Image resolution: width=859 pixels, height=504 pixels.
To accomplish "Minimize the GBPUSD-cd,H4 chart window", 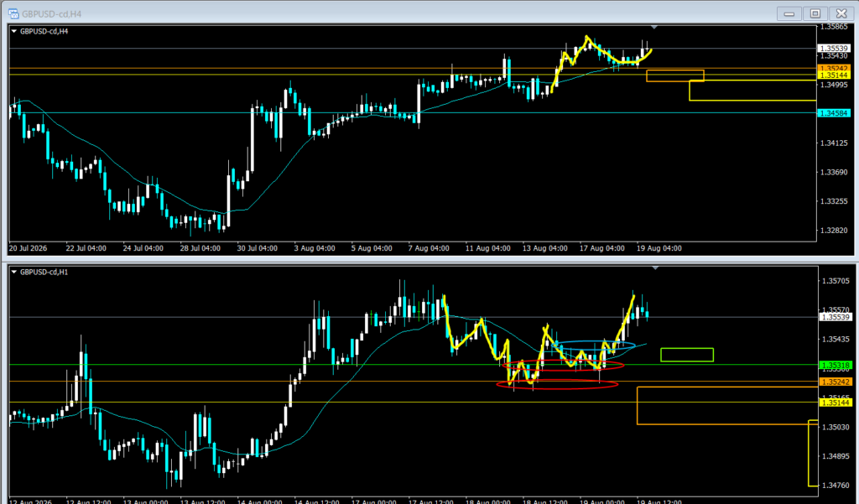I will [x=789, y=13].
